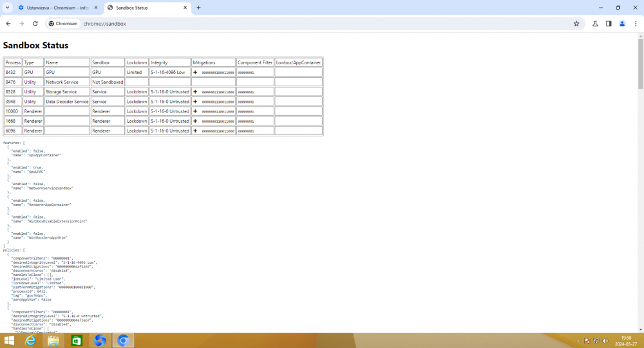The height and width of the screenshot is (348, 644).
Task: Open a new tab with plus button
Action: click(x=198, y=7)
